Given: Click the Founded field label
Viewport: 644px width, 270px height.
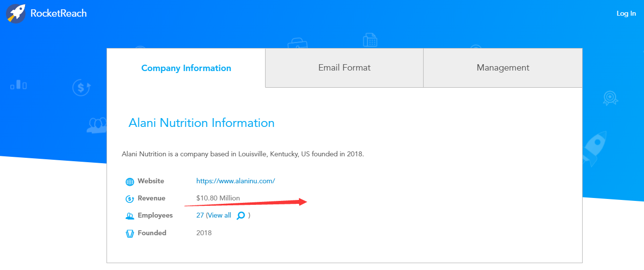Looking at the screenshot, I should click(152, 233).
